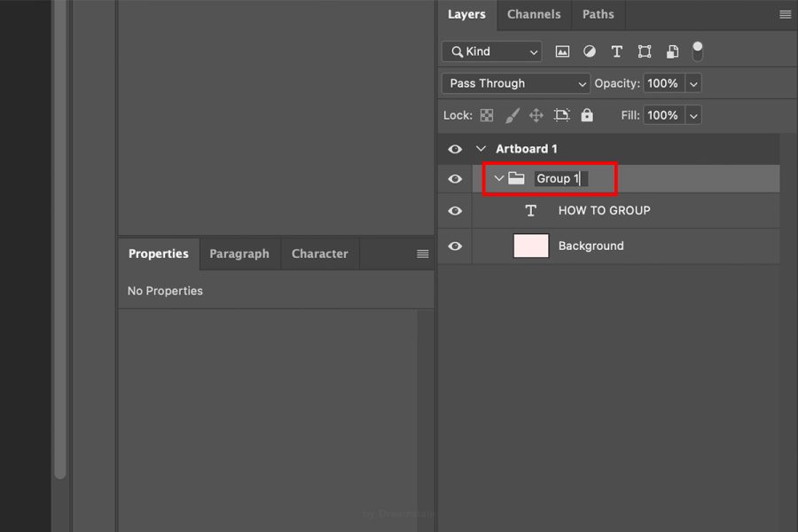Open the Pass Through blend mode dropdown
Screen dimensions: 798x532
point(514,83)
